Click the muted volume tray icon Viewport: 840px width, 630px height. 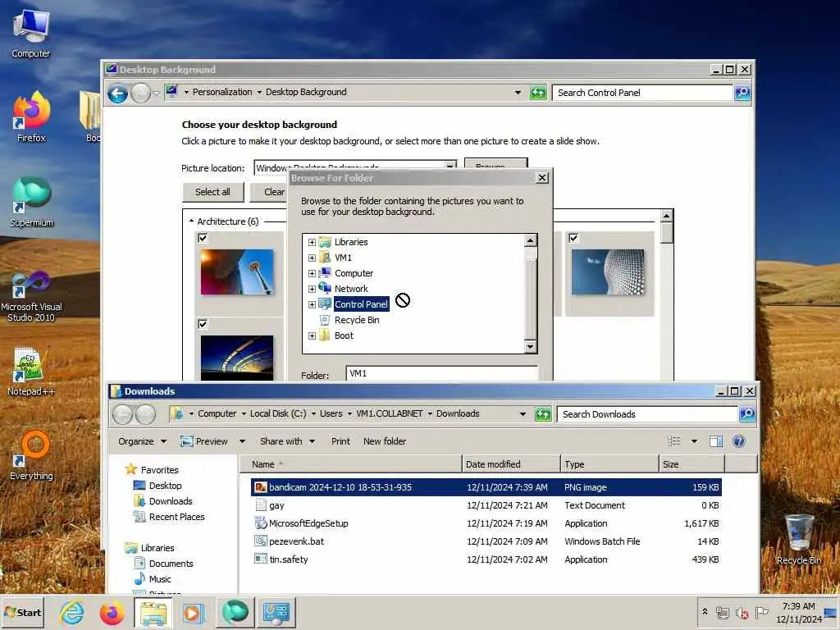(742, 612)
